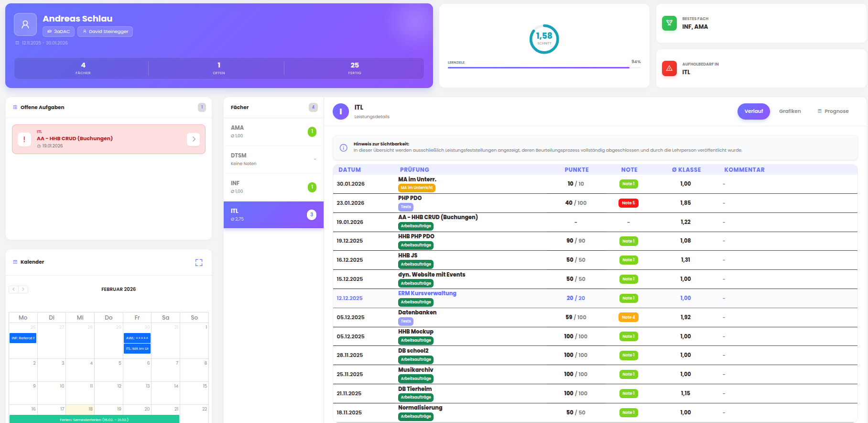
Task: Click the 4 Fächer counter
Action: coord(83,68)
